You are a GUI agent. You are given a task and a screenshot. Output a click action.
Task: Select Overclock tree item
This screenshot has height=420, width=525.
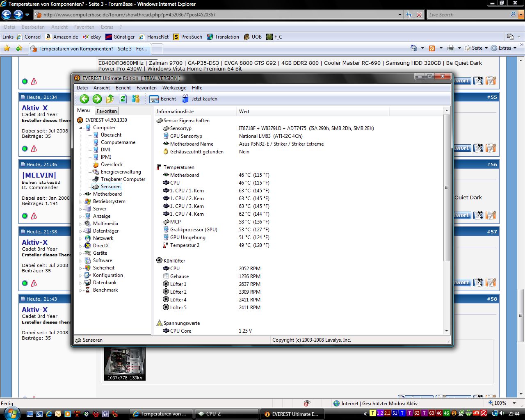(112, 164)
